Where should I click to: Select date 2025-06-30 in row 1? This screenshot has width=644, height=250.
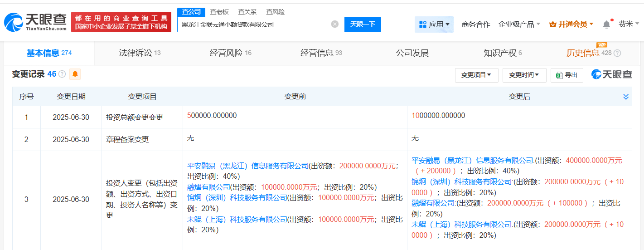(71, 117)
